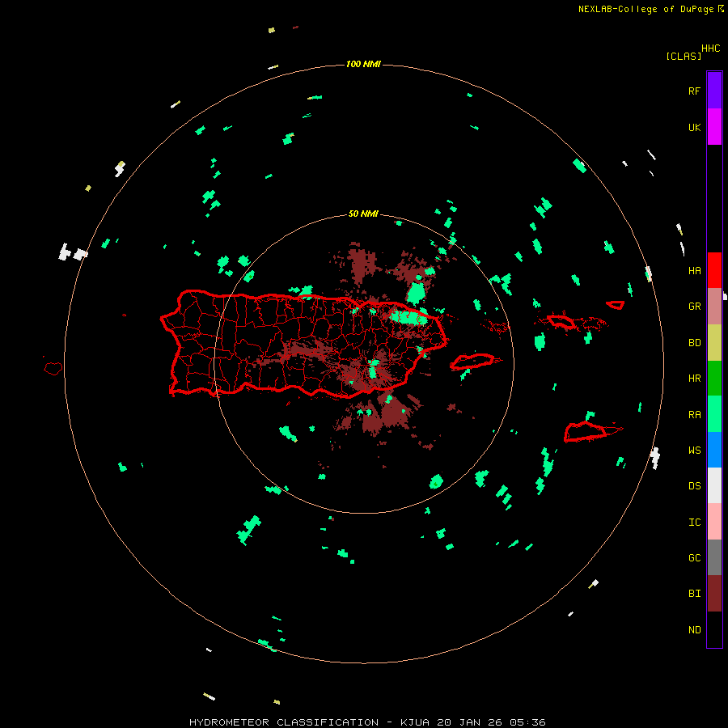Image resolution: width=728 pixels, height=728 pixels.
Task: Click the GR legend label
Action: [694, 307]
